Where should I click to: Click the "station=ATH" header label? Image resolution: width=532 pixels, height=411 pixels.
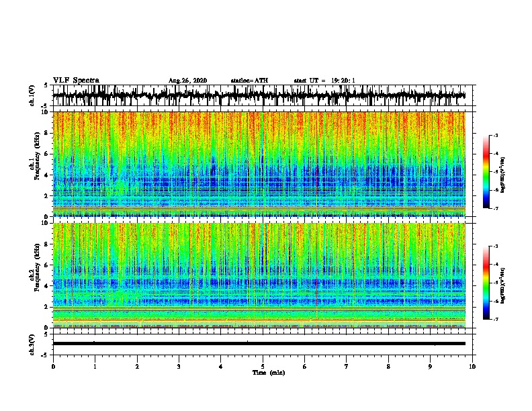pyautogui.click(x=249, y=81)
